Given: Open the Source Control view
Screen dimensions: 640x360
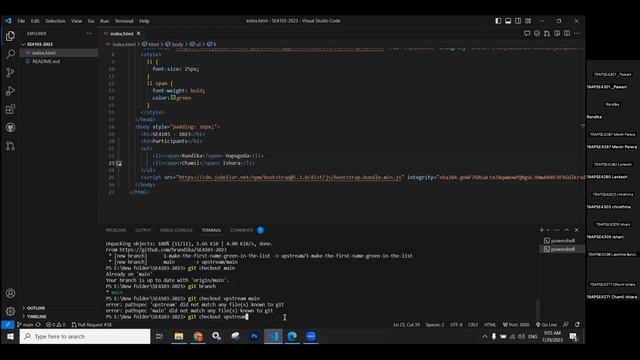Looking at the screenshot, I should click(x=10, y=73).
